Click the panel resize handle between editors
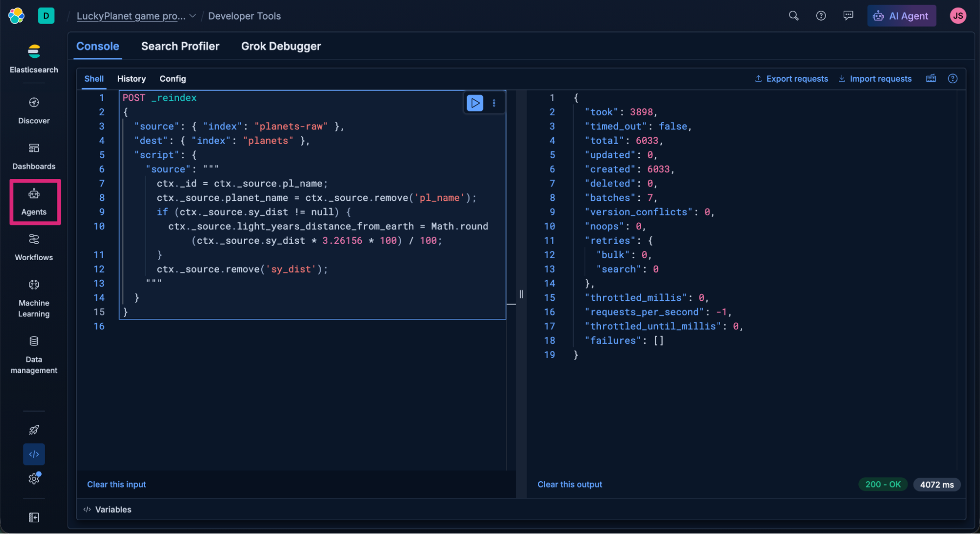980x534 pixels. (521, 294)
